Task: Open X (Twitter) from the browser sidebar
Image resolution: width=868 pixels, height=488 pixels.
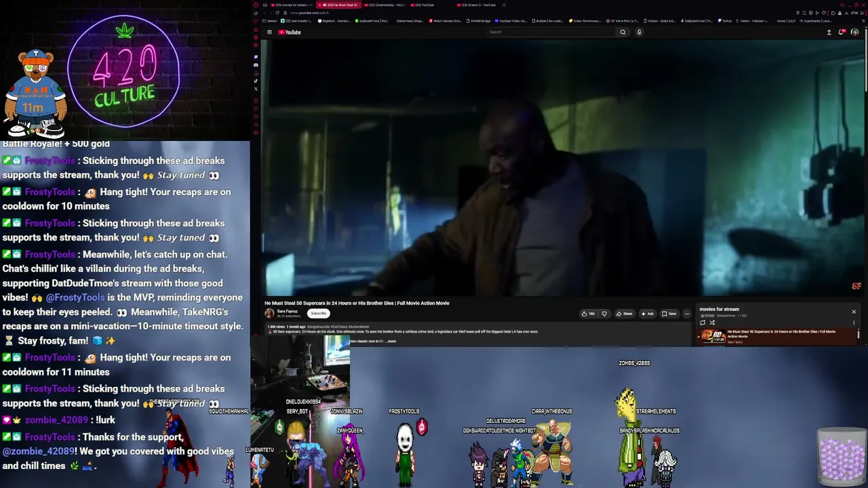Action: (x=256, y=89)
